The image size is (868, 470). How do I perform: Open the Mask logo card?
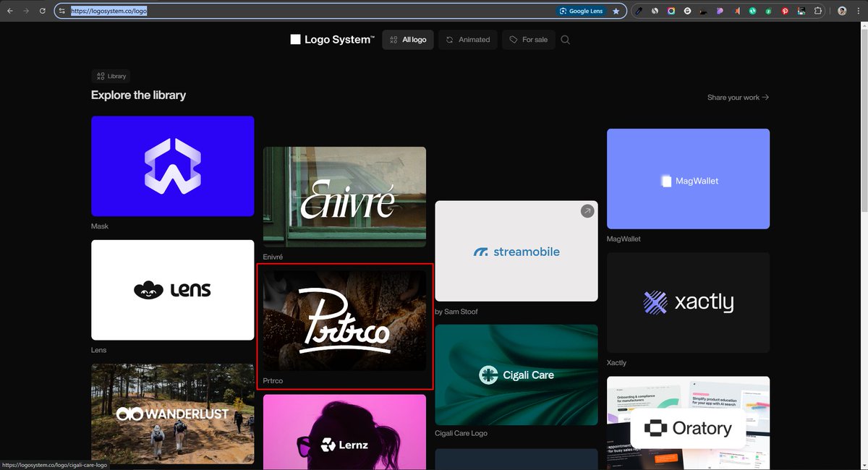172,166
